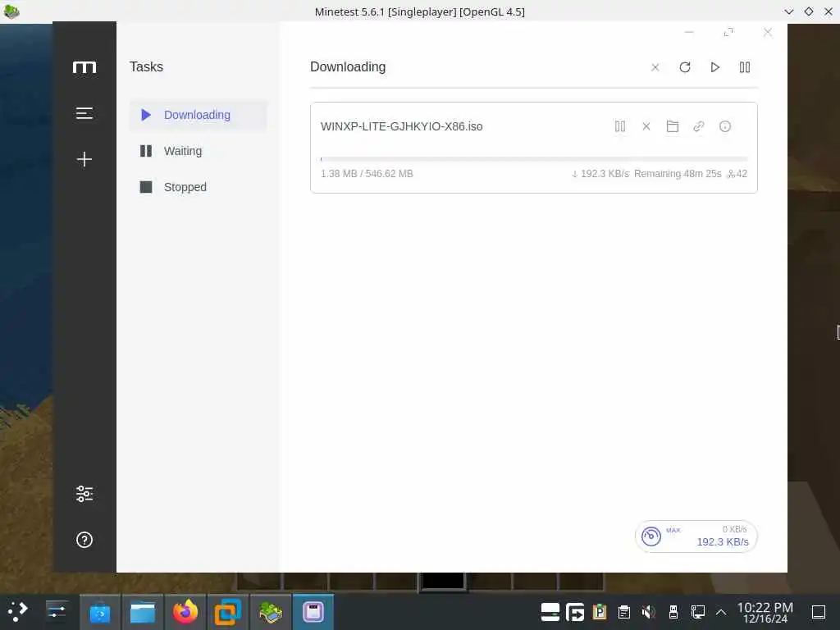Image resolution: width=840 pixels, height=630 pixels.
Task: Open task info for WINXP-LITE iso
Action: pyautogui.click(x=725, y=126)
